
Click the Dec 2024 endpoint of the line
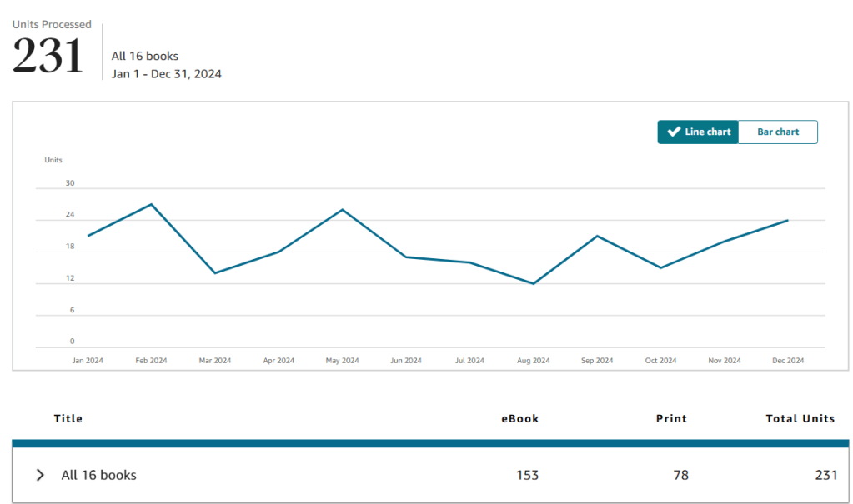point(788,221)
